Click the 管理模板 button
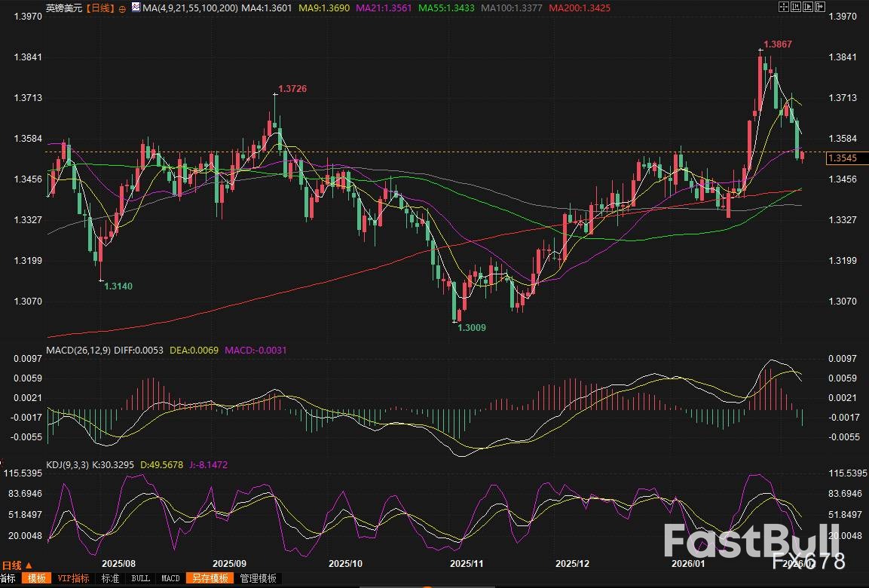The height and width of the screenshot is (588, 869). point(258,578)
